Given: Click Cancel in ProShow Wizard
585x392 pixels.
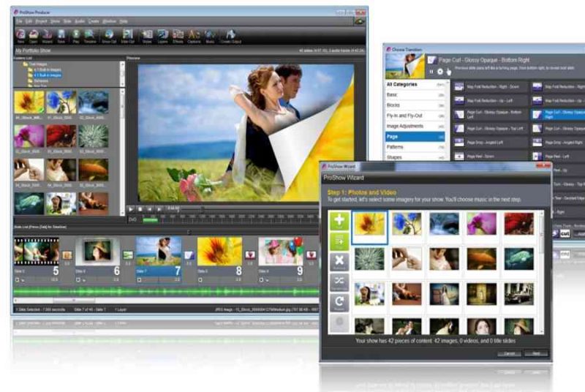Looking at the screenshot, I should point(509,353).
